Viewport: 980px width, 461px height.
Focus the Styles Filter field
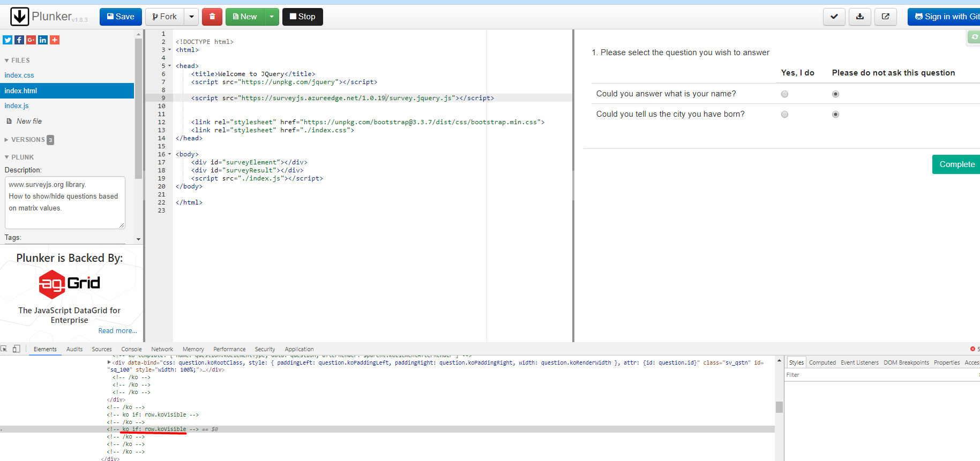coord(881,375)
